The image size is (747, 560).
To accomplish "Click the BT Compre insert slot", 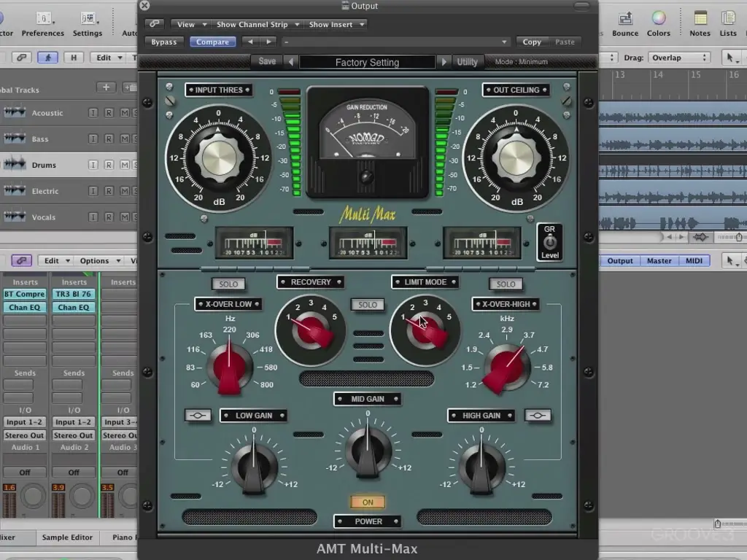I will tap(24, 294).
